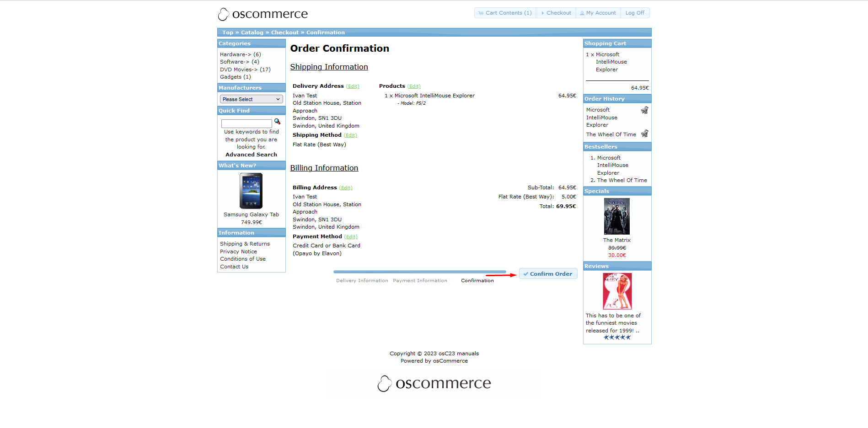Open My Account
868x428 pixels.
coord(598,13)
